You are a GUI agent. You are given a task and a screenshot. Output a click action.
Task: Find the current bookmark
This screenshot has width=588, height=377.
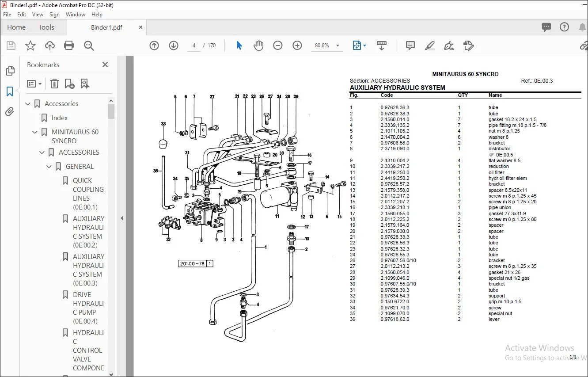85,84
